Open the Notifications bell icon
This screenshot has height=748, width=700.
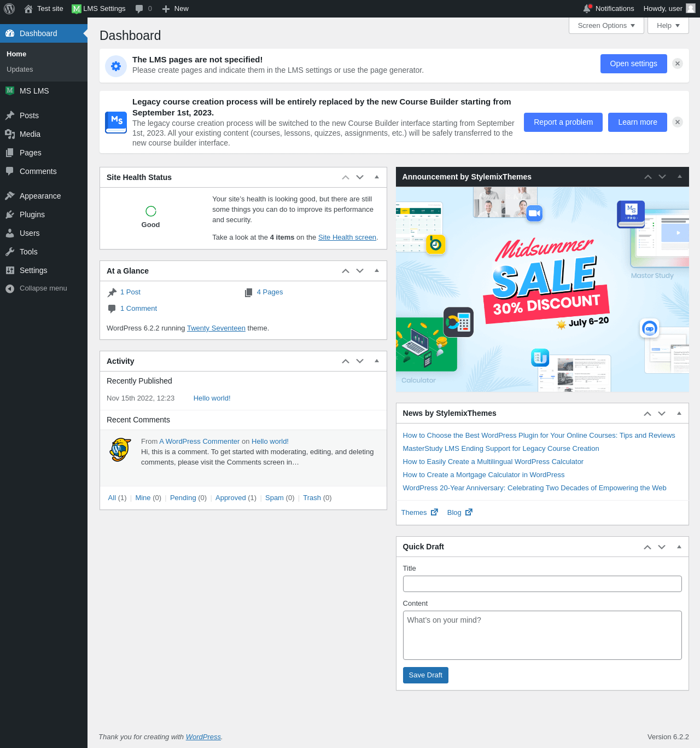pyautogui.click(x=587, y=8)
